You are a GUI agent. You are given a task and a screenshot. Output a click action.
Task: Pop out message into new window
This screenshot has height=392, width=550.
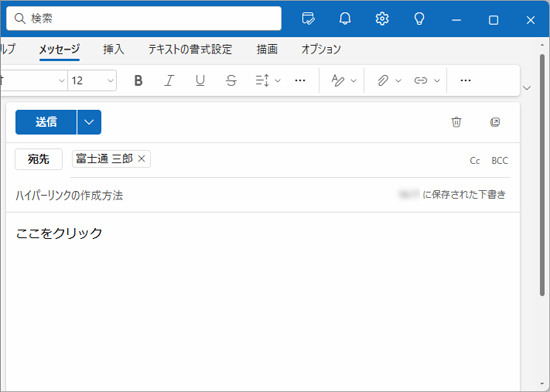[495, 122]
